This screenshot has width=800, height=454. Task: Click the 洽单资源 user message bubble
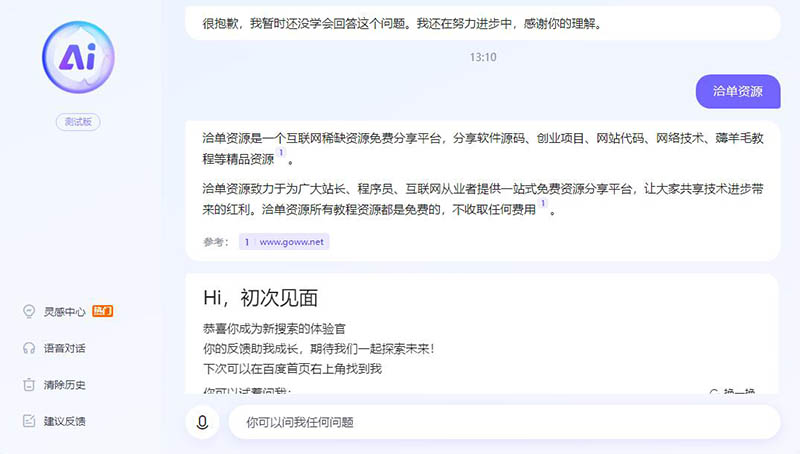click(x=738, y=91)
